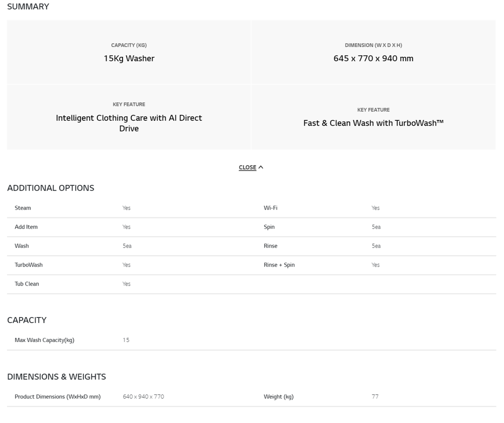Click the 645 x 770 x 940 mm dimension text
504x423 pixels.
click(373, 58)
